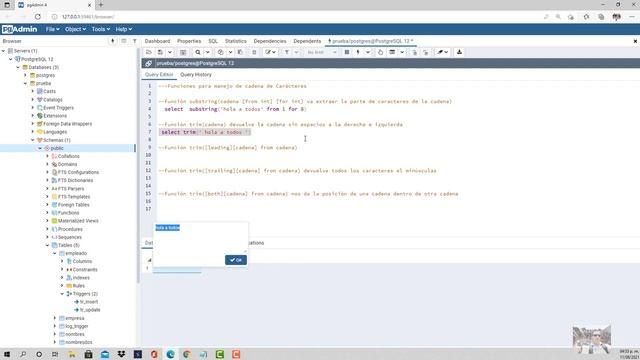Click the Filter funnel icon
Screen dimensions: 640x360
pyautogui.click(x=287, y=52)
